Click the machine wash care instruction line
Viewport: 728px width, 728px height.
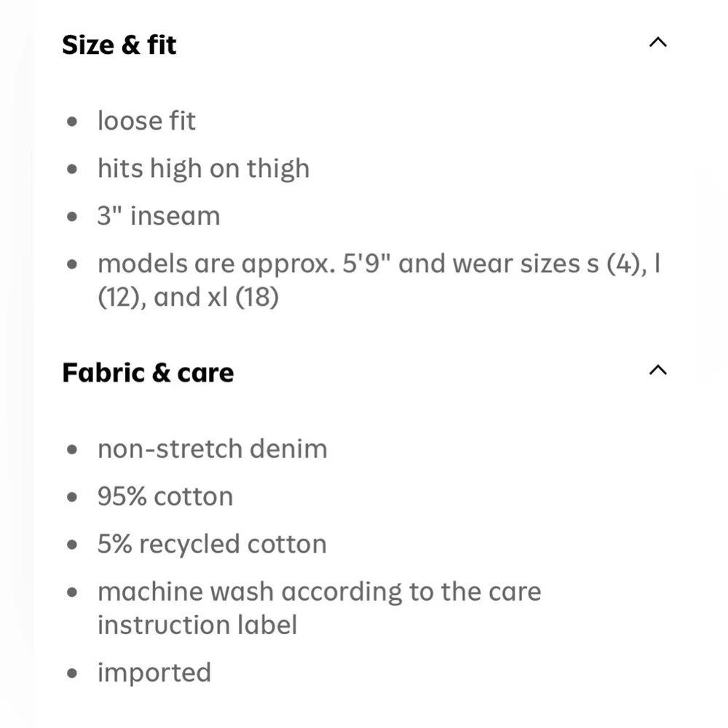click(x=320, y=593)
